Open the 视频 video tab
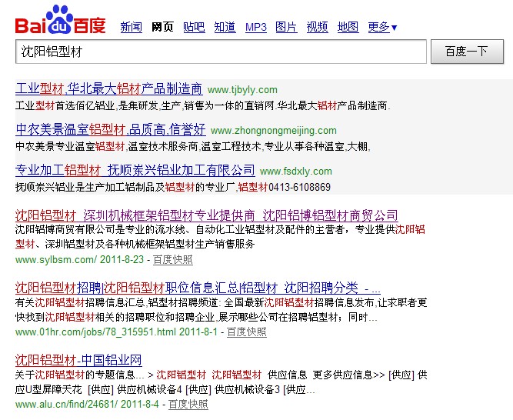 click(x=317, y=28)
